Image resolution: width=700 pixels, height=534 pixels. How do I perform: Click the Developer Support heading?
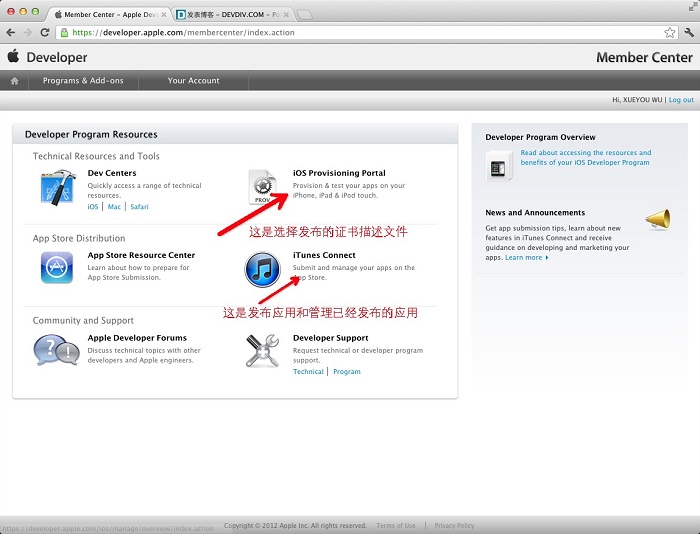[330, 338]
